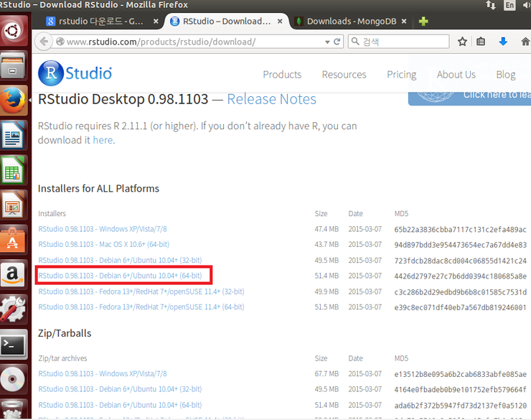Bookmark this page with the star icon

coord(463,42)
